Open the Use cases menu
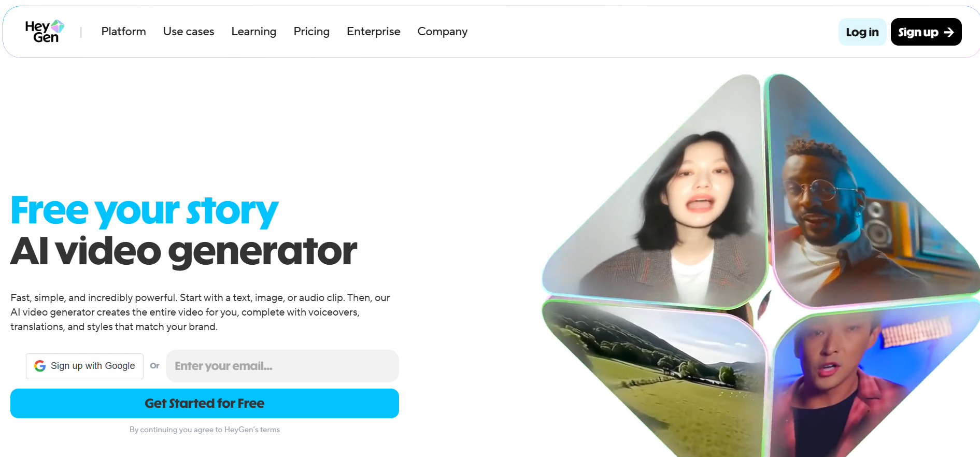Viewport: 980px width, 457px height. coord(189,32)
